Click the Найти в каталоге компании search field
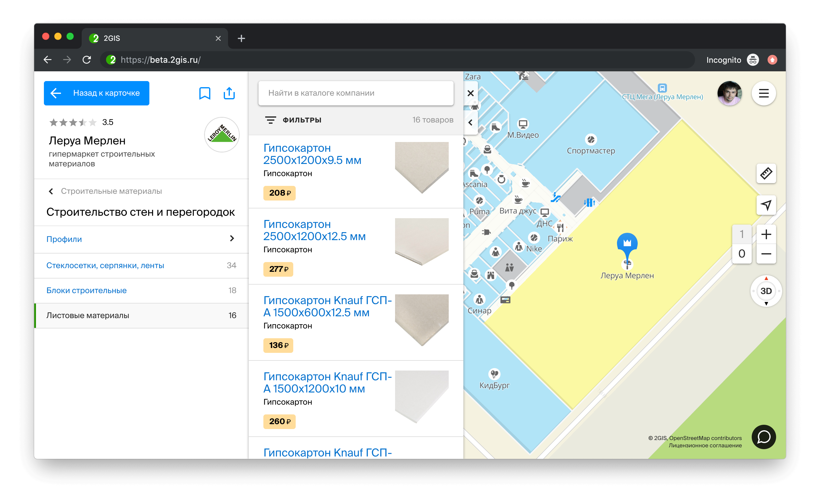 [355, 93]
